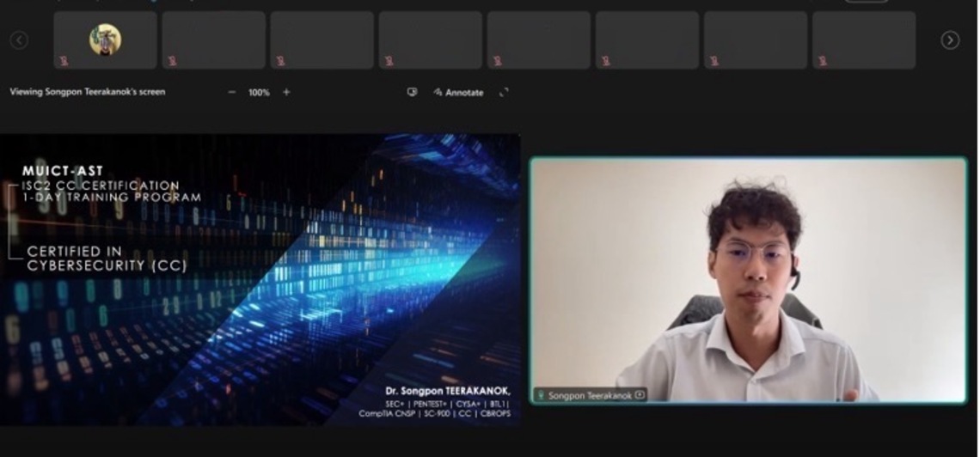Click the Viewing Songpon Teerakanok's screen label
Screen dimensions: 980x457
[x=88, y=92]
